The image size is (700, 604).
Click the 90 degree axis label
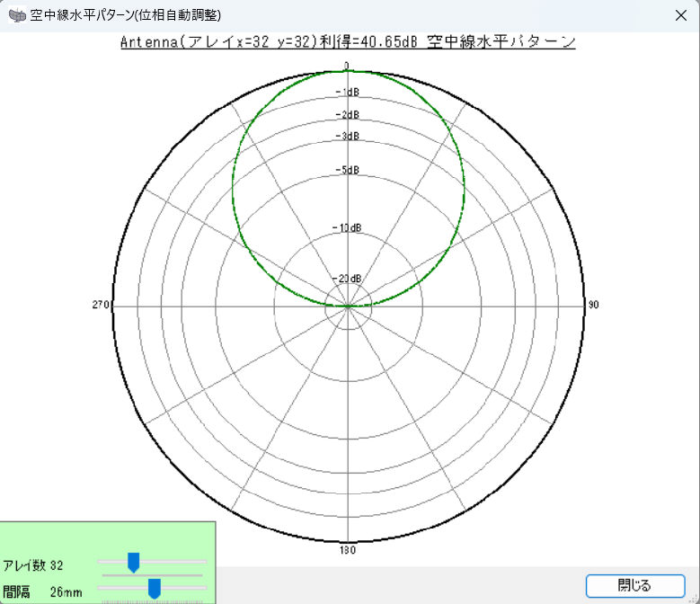593,306
